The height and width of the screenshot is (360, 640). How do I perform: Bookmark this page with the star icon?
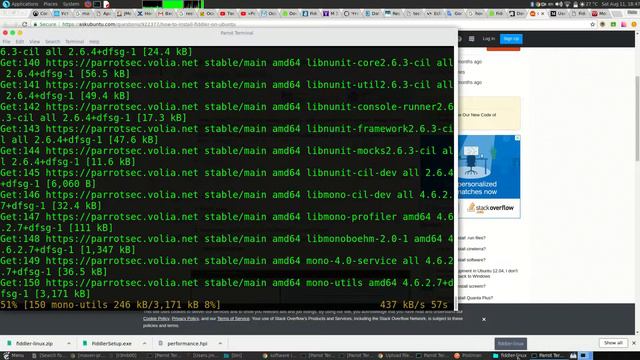[593, 24]
